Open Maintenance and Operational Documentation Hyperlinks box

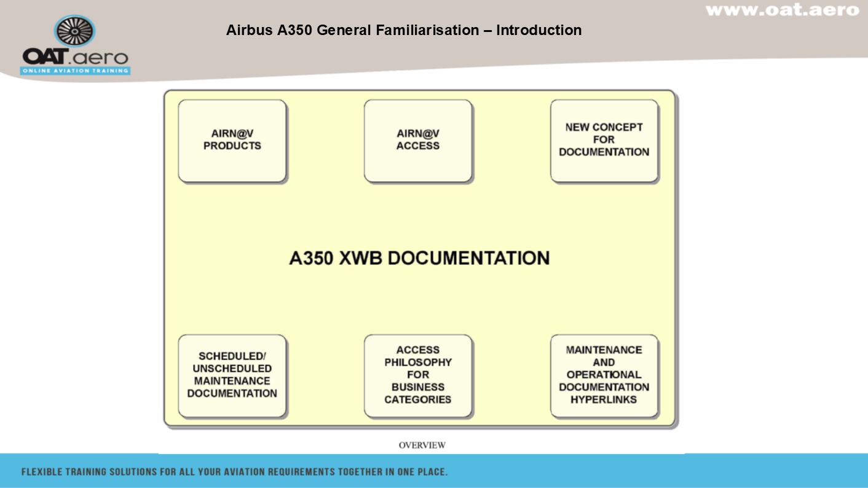point(604,375)
